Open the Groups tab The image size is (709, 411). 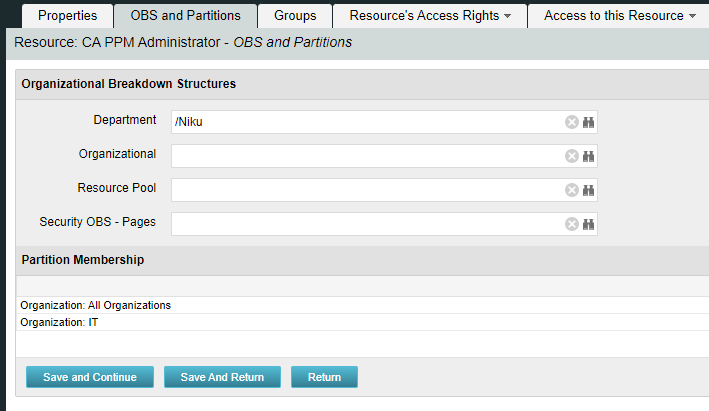(295, 16)
